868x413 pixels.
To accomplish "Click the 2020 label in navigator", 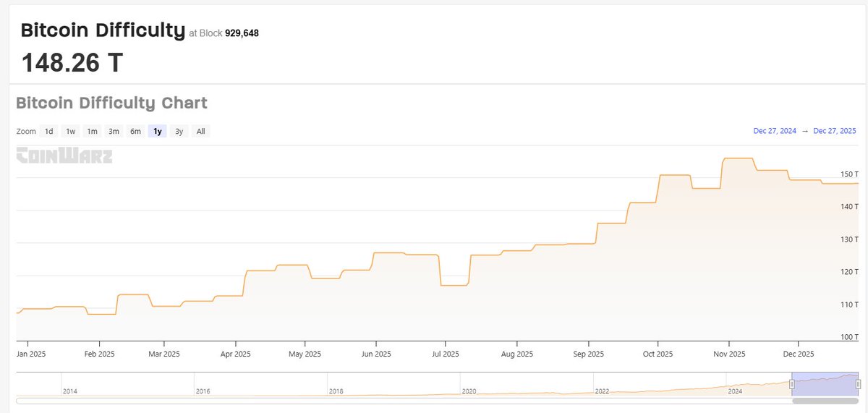I will pos(469,391).
